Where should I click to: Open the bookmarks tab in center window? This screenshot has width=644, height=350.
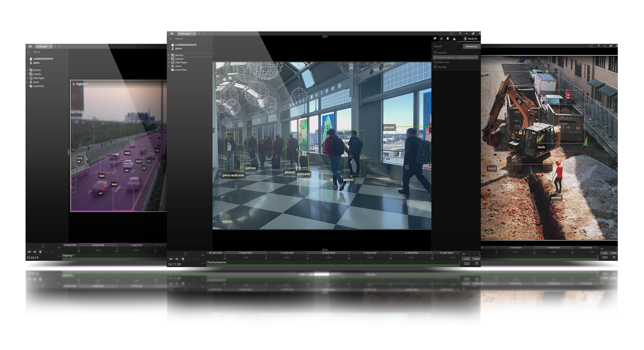click(x=448, y=39)
